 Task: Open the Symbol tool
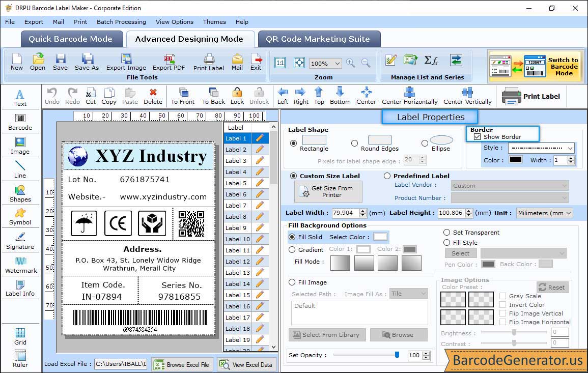pyautogui.click(x=20, y=217)
